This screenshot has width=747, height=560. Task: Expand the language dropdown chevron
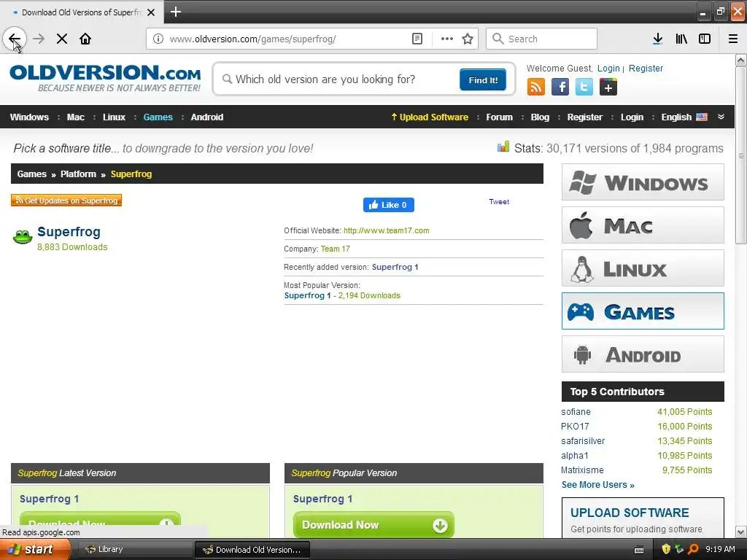pos(721,117)
